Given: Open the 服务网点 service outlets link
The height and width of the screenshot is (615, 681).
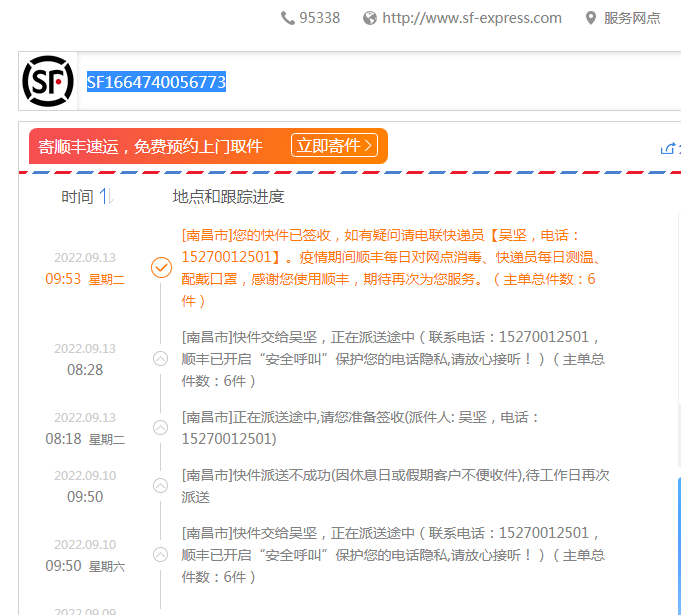Looking at the screenshot, I should tap(632, 18).
